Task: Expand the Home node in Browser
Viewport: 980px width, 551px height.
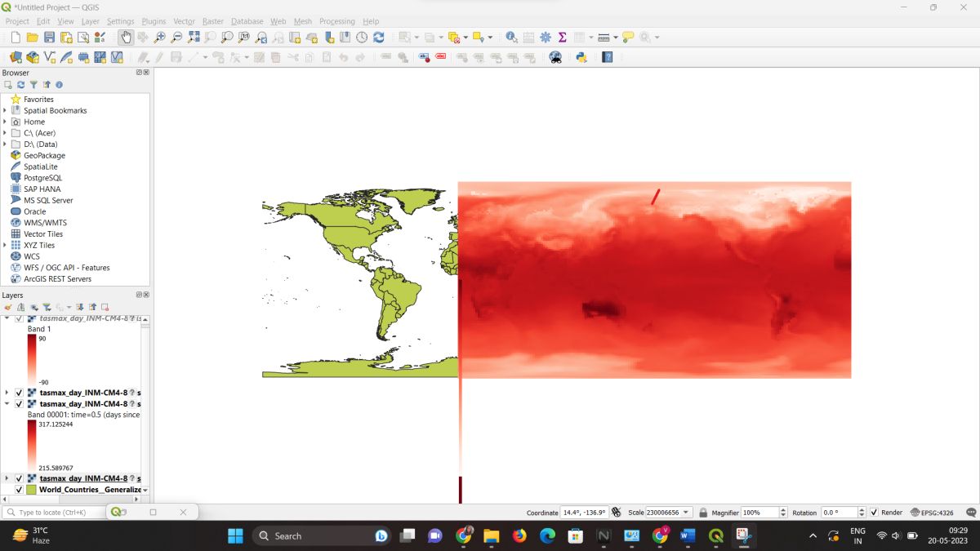Action: 5,122
